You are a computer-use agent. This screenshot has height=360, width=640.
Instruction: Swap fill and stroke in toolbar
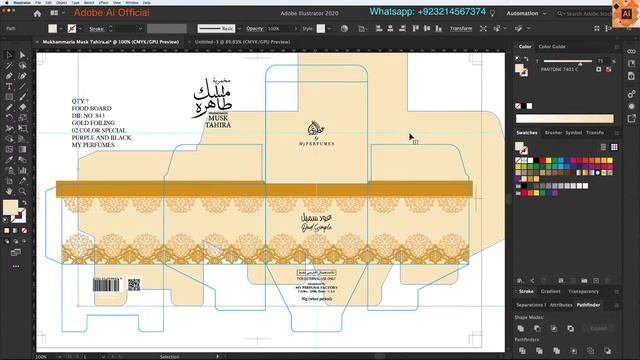[24, 202]
